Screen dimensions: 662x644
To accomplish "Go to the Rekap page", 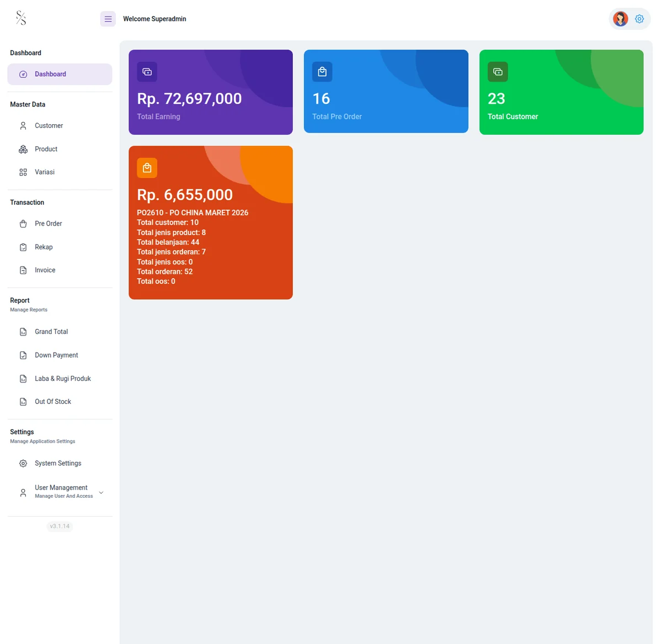I will click(x=60, y=247).
